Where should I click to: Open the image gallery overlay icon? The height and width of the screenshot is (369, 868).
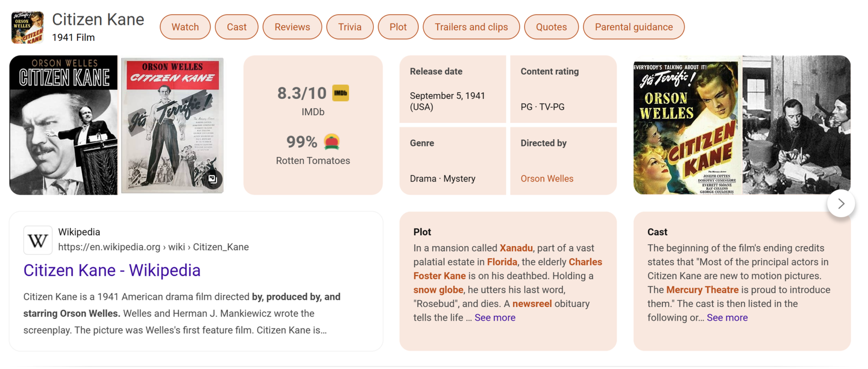(213, 179)
